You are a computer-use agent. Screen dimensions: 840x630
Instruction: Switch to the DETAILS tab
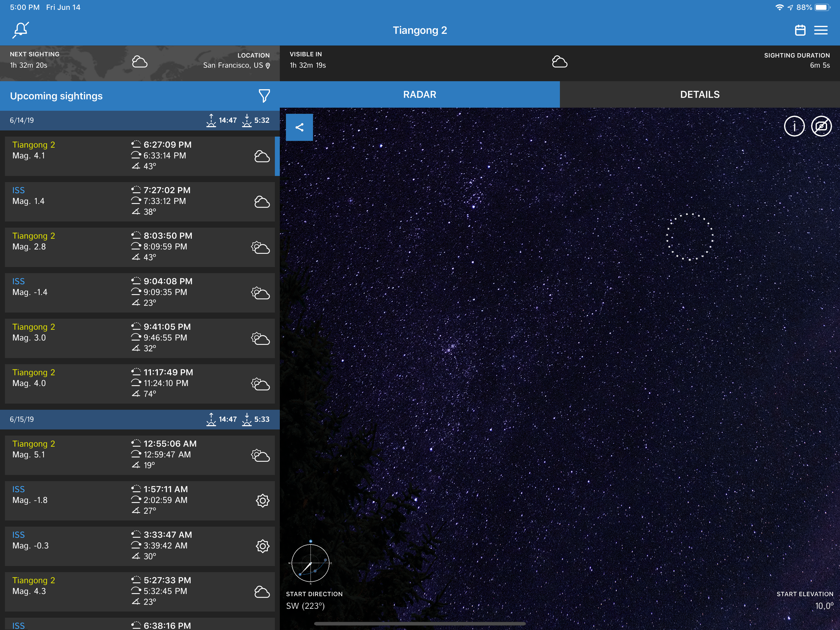(x=699, y=95)
